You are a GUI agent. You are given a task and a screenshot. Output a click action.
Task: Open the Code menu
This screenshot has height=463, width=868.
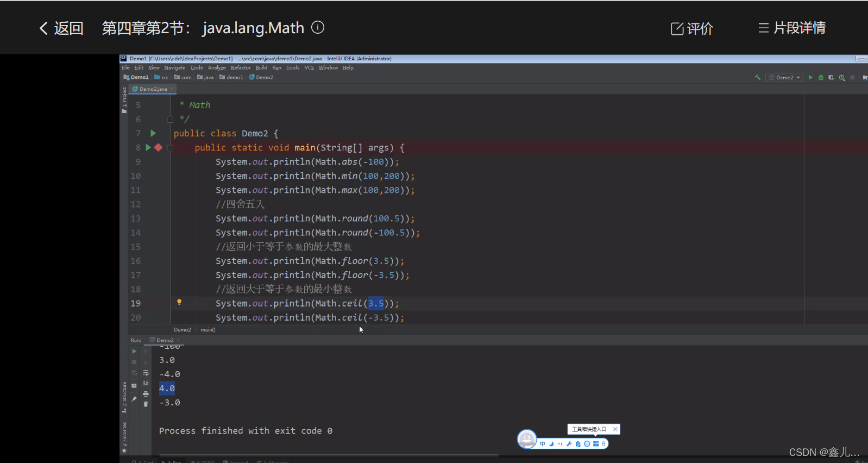[197, 68]
